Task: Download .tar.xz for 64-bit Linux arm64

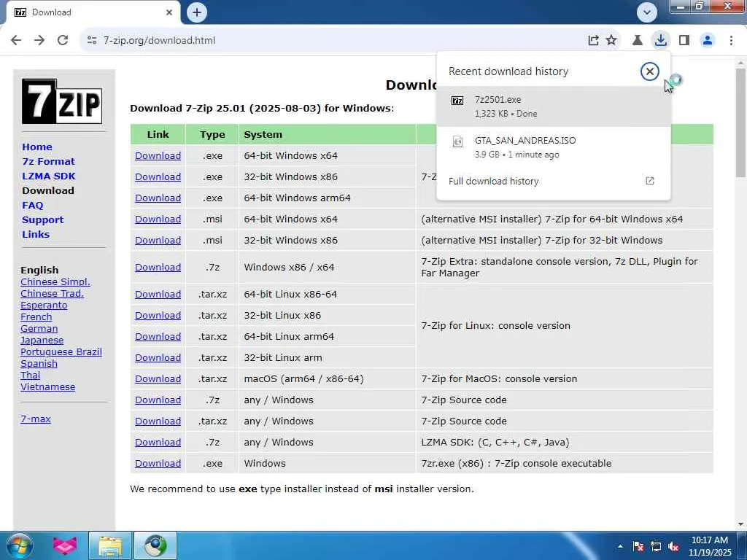Action: click(x=158, y=337)
